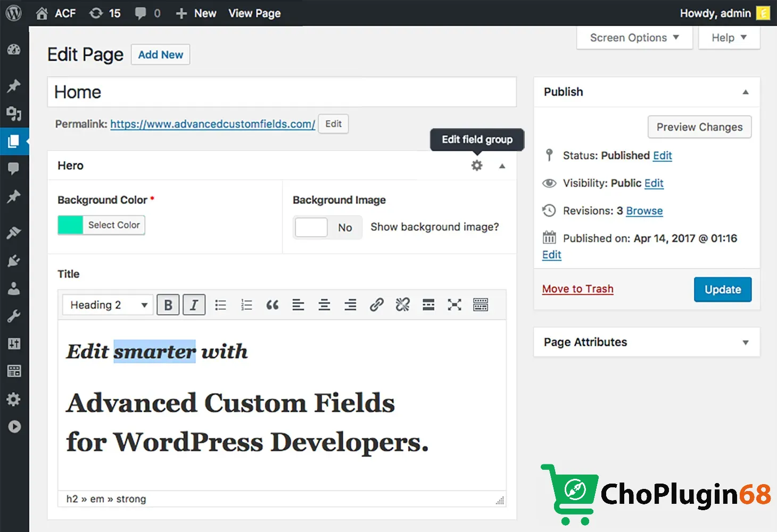The image size is (777, 532).
Task: Click Edit next to the permalink
Action: tap(333, 124)
